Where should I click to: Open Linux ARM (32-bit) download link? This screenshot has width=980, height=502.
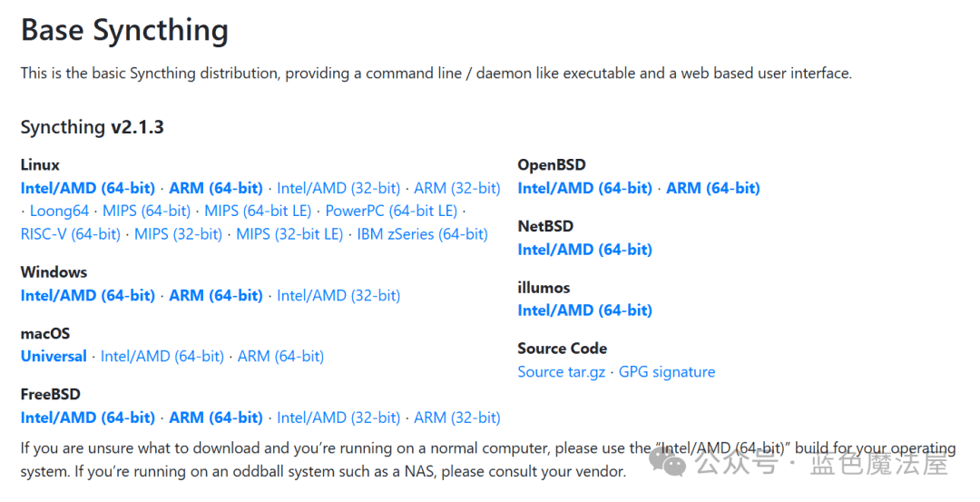[x=456, y=188]
